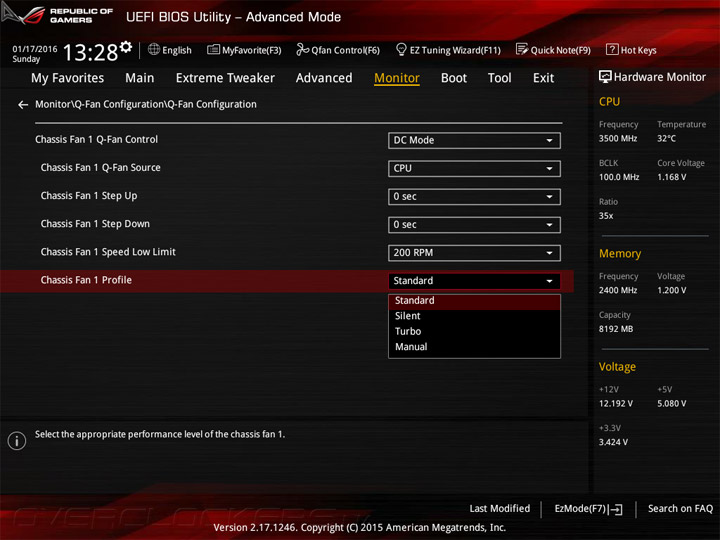Open Hot Keys help
Viewport: 720px width, 540px height.
click(x=631, y=50)
